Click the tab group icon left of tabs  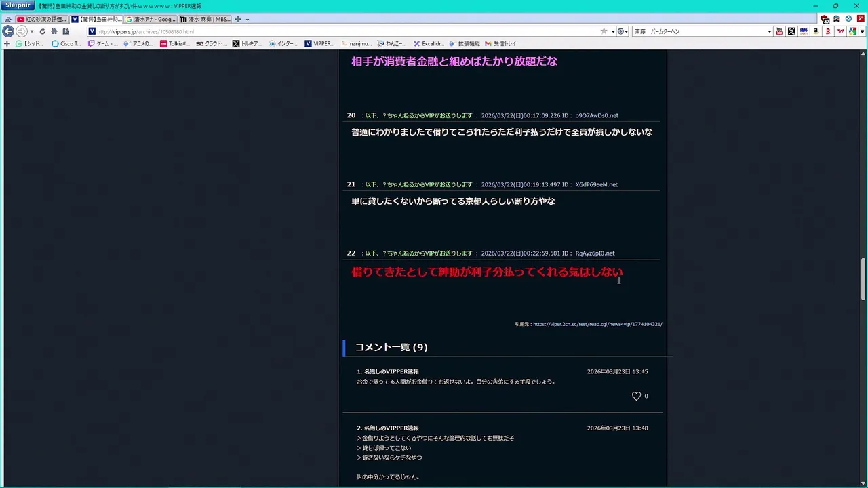point(8,19)
